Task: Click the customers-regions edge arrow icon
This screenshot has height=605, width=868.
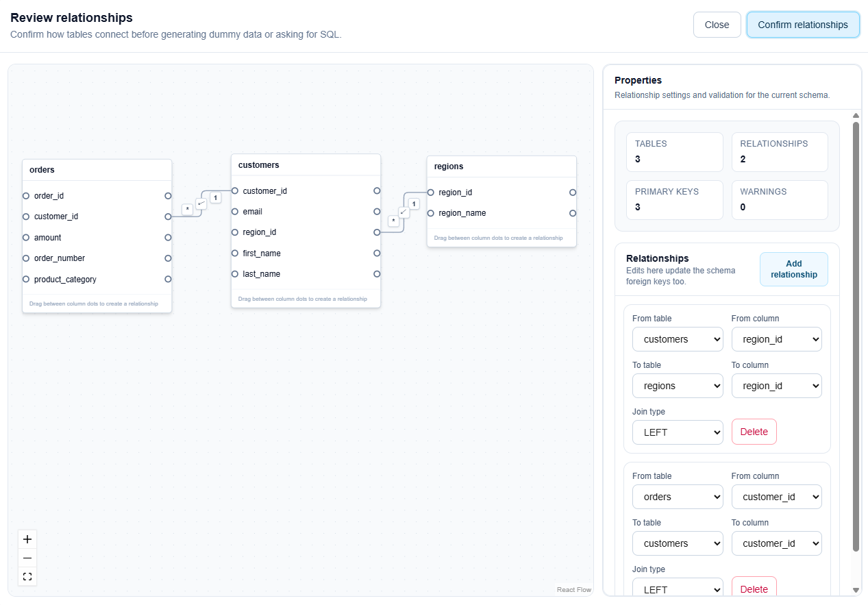Action: coord(404,212)
